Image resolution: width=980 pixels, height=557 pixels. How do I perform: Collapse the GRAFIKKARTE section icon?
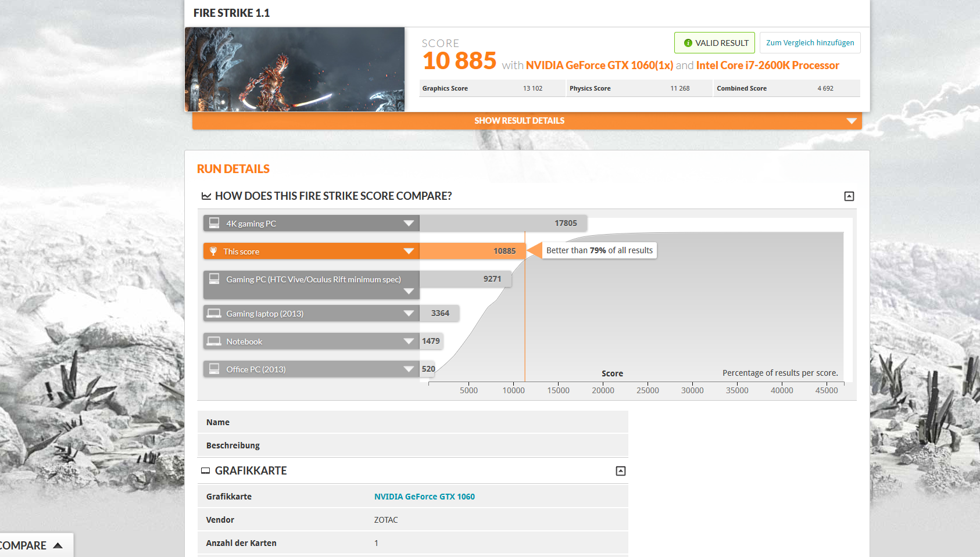pyautogui.click(x=621, y=471)
